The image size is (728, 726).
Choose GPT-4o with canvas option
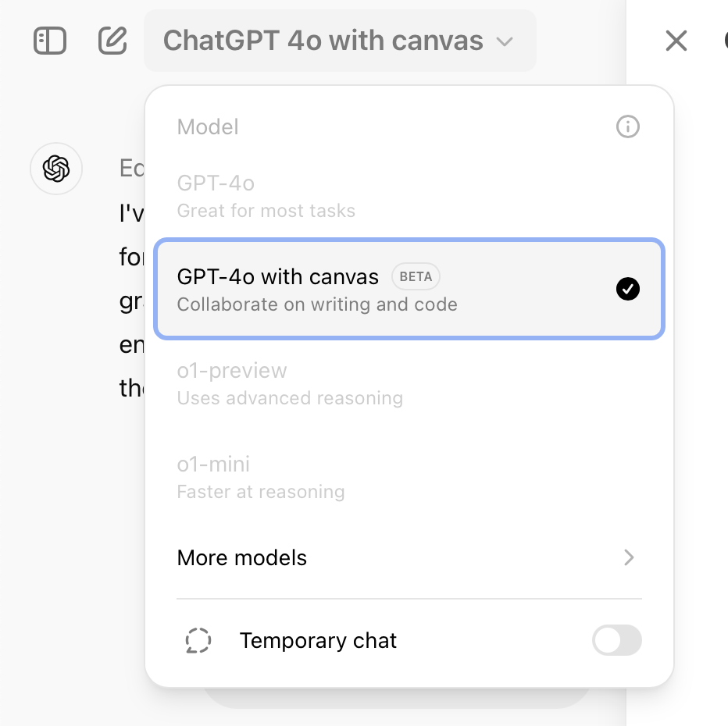pos(409,289)
